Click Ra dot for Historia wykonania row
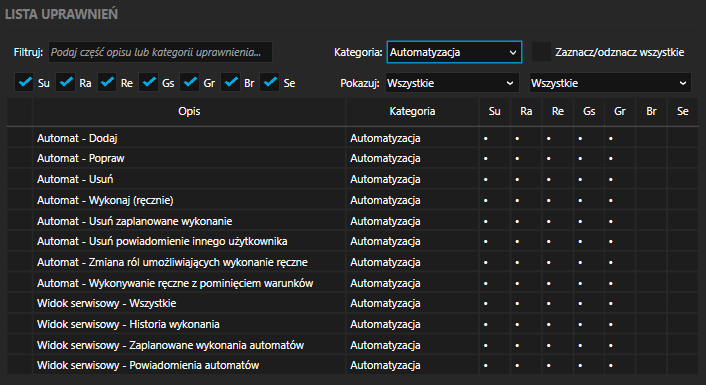706x385 pixels. [x=517, y=325]
